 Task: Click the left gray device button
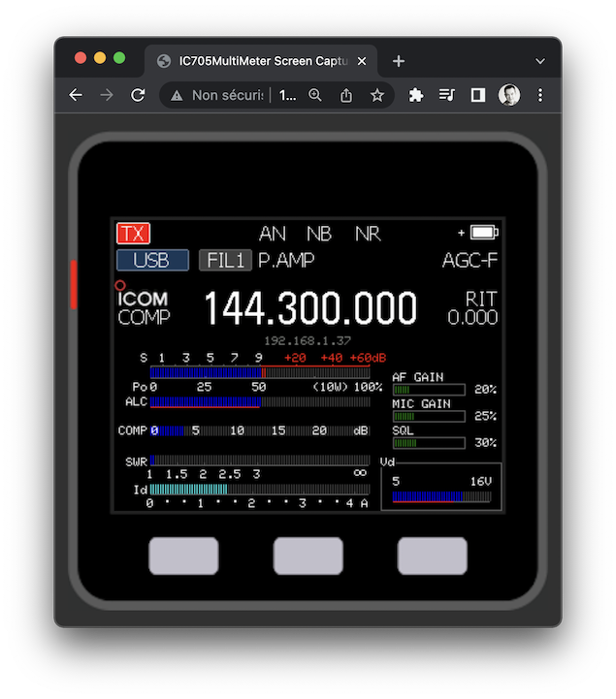click(x=183, y=556)
